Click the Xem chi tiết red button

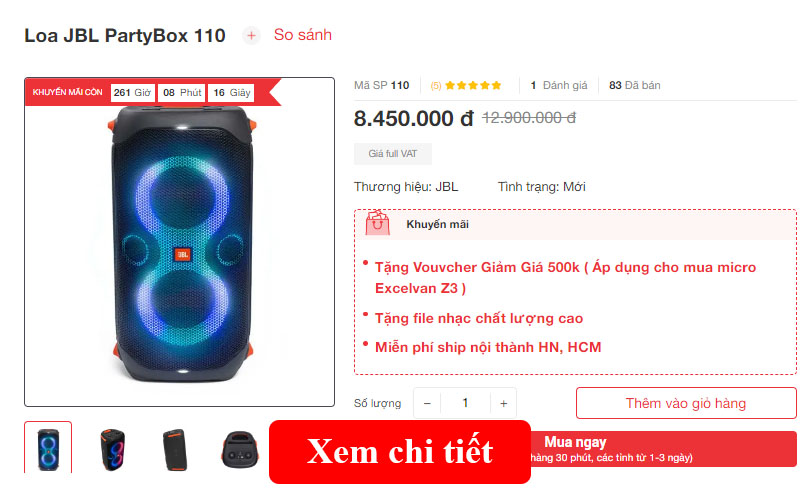point(400,452)
